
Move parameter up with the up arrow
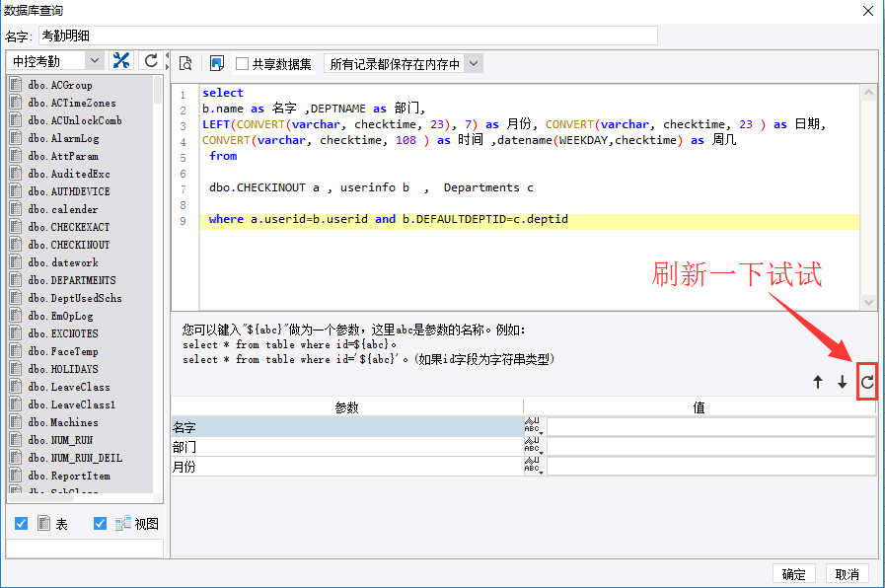click(x=818, y=382)
